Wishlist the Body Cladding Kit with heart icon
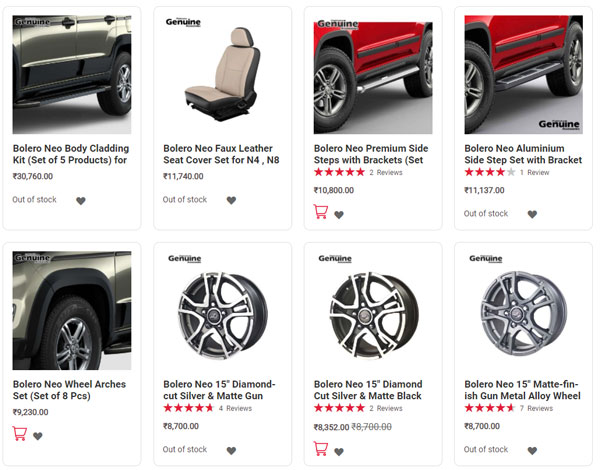This screenshot has width=600, height=470. tap(81, 201)
